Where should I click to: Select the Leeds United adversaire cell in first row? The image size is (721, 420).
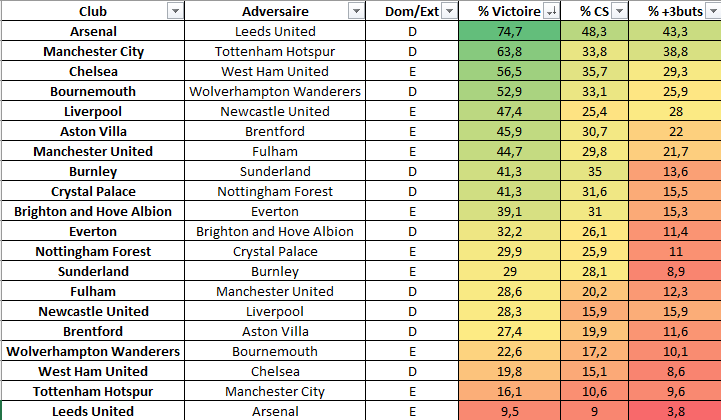[275, 31]
